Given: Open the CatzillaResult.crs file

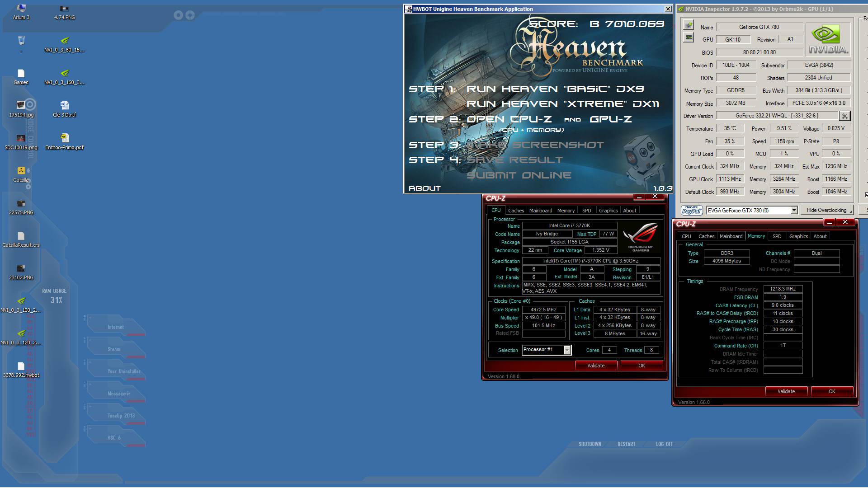Looking at the screenshot, I should point(21,240).
